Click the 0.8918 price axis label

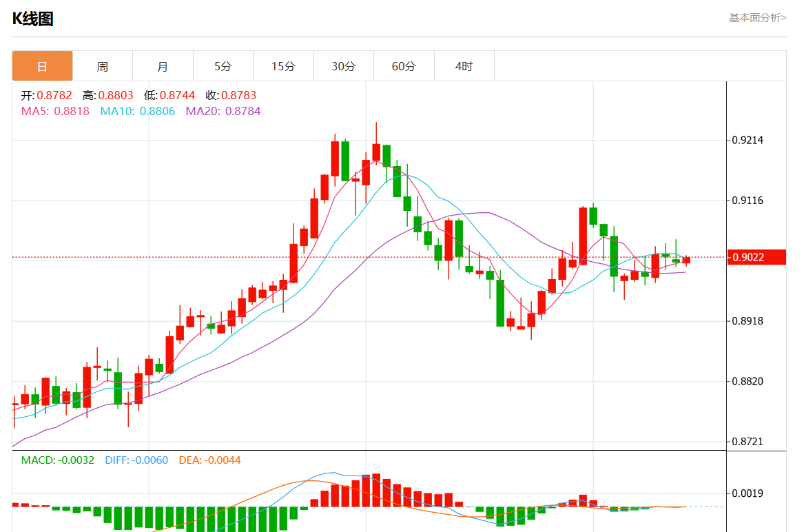tap(748, 321)
